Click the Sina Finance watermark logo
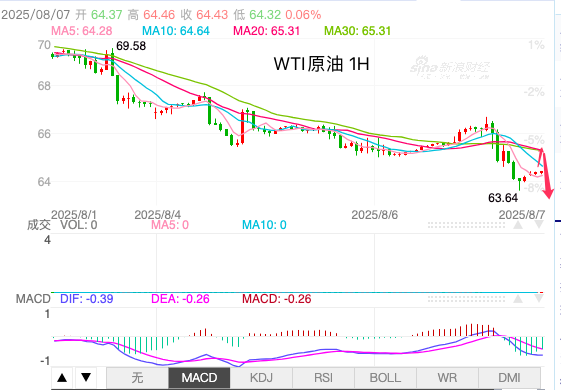This screenshot has height=390, width=561. click(450, 68)
